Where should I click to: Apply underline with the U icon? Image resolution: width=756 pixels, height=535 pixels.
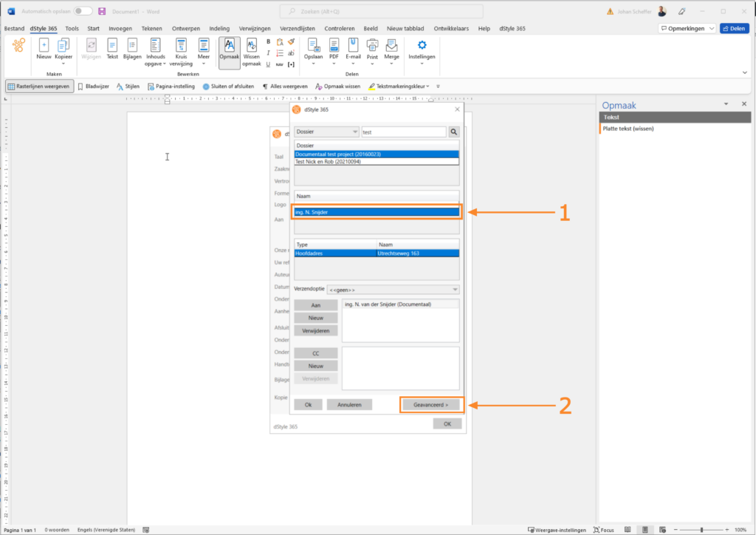pos(269,64)
